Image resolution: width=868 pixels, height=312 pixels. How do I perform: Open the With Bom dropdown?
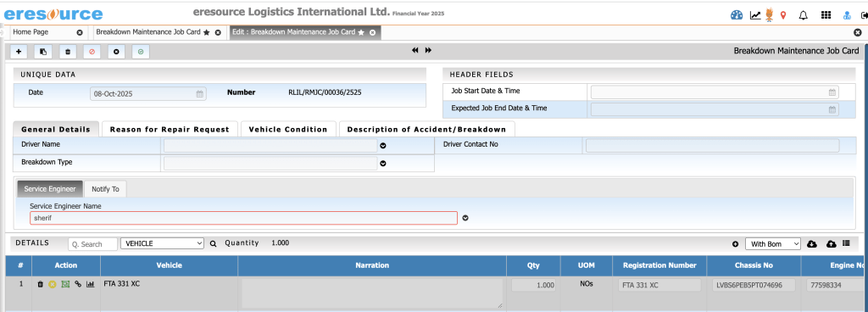(x=773, y=244)
